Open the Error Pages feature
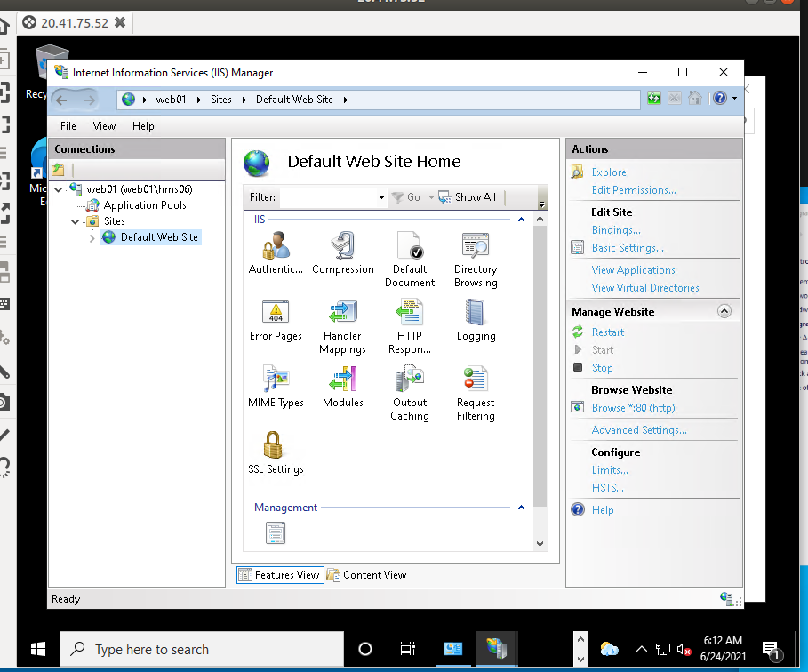This screenshot has height=672, width=808. tap(276, 320)
